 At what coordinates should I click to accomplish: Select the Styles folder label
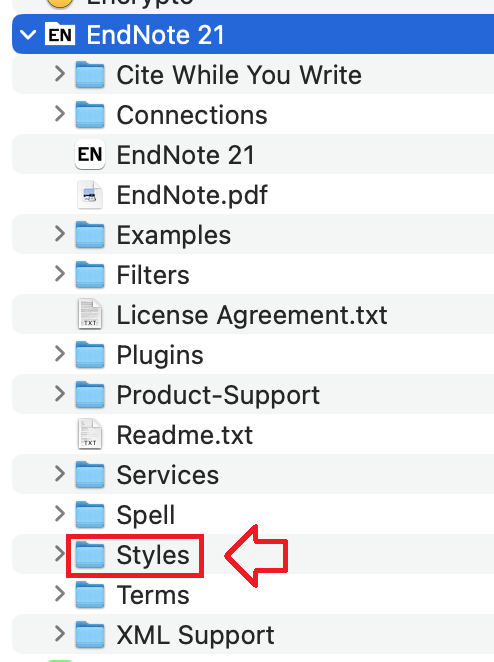pyautogui.click(x=153, y=555)
